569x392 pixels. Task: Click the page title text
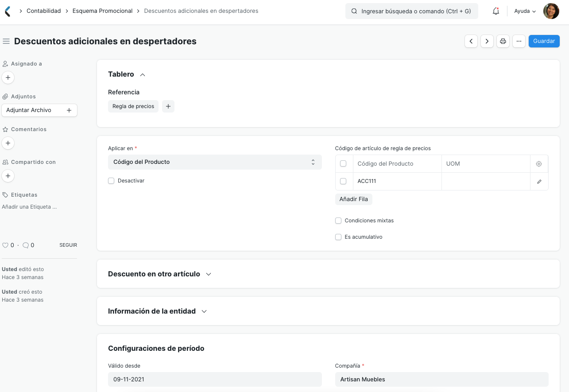tap(105, 41)
